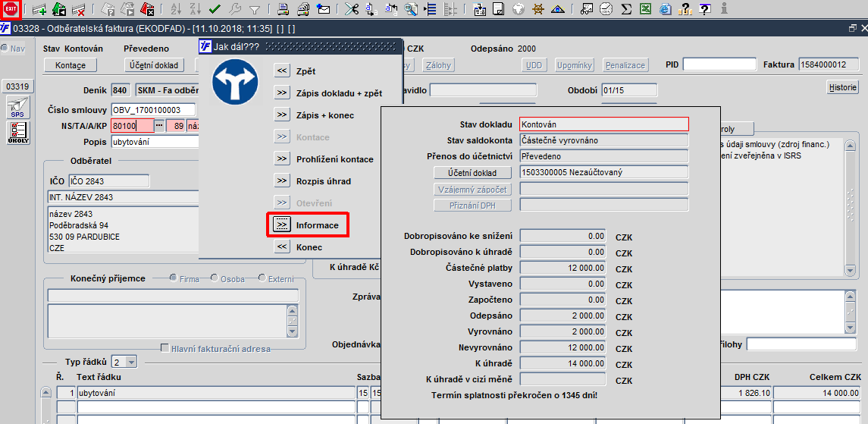Click the sort A-Z ascending icon
The image size is (868, 424).
(176, 9)
